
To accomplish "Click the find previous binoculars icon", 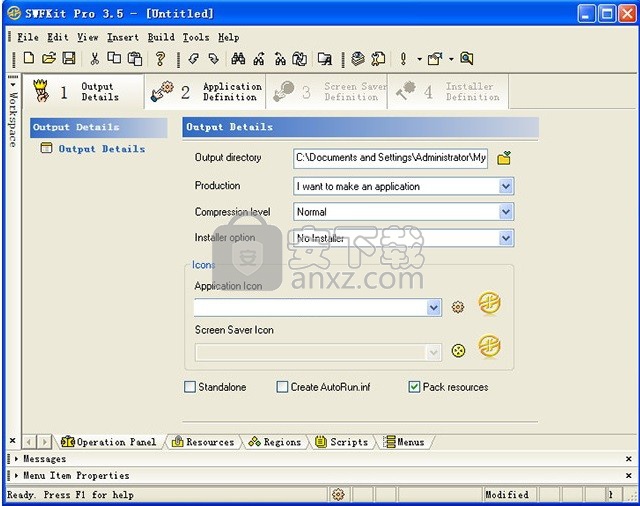I will [259, 59].
